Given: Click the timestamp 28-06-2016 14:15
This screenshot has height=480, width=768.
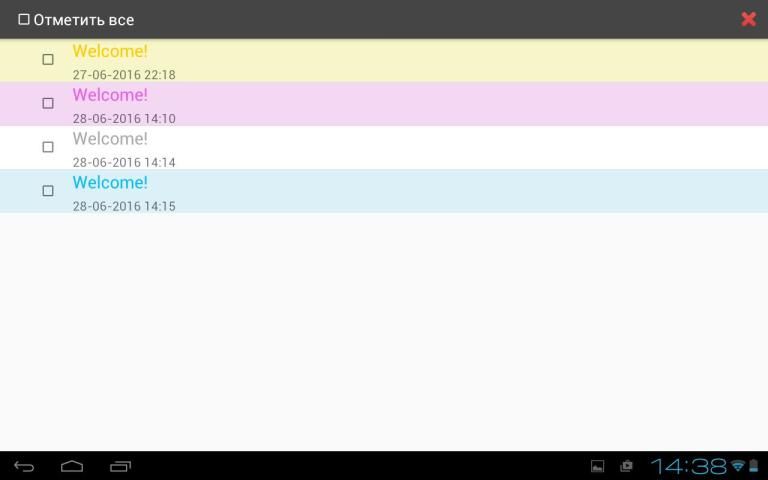Looking at the screenshot, I should (x=124, y=206).
